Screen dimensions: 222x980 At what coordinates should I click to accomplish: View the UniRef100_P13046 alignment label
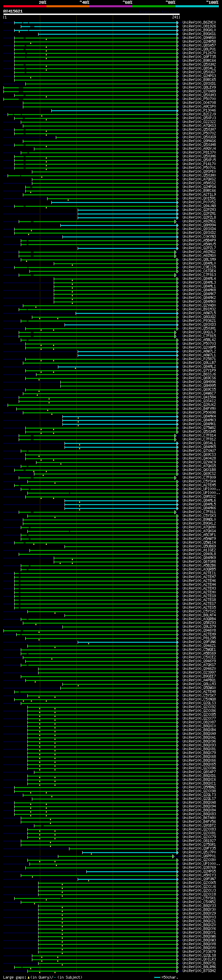tap(199, 110)
